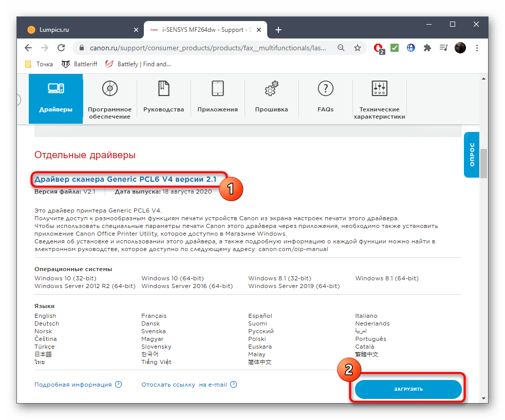Open the zoom magnifier in address bar
505x420 pixels.
(341, 48)
